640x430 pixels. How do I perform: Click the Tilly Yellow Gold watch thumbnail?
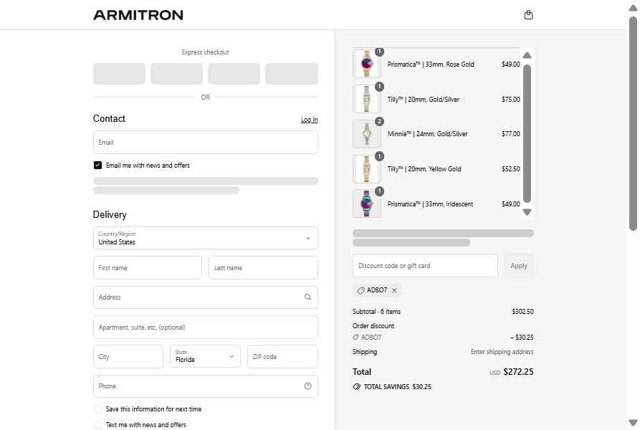[x=367, y=168]
